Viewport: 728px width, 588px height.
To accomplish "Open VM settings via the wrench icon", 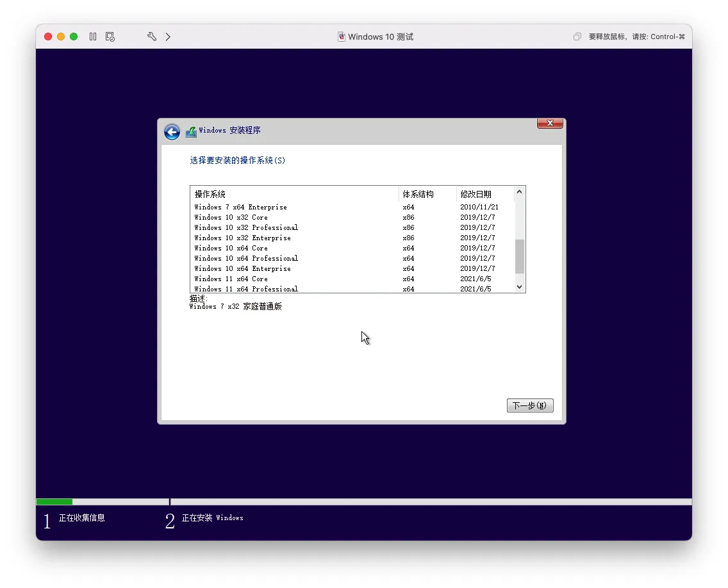I will 152,37.
